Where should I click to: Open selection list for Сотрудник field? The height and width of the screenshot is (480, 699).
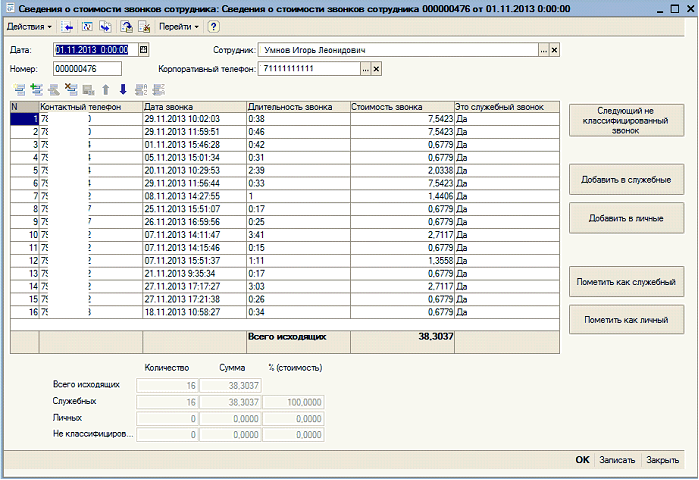pos(543,50)
